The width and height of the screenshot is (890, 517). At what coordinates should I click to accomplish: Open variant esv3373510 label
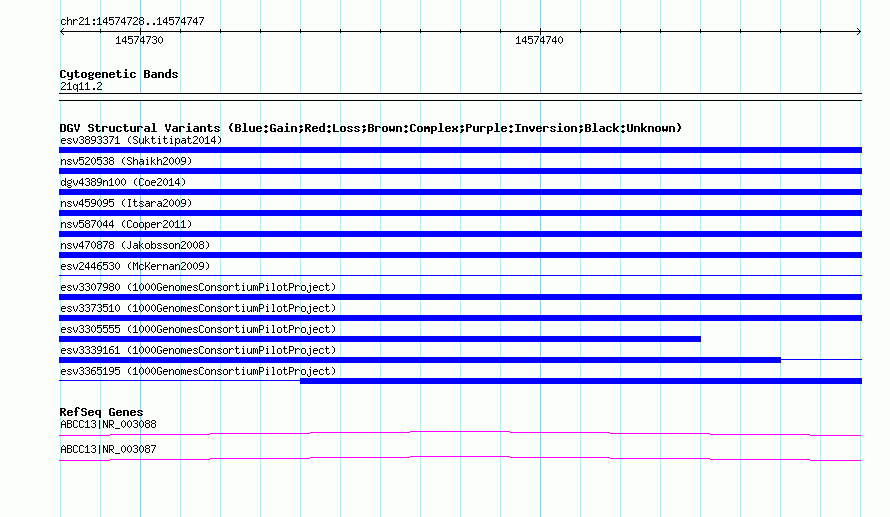198,308
